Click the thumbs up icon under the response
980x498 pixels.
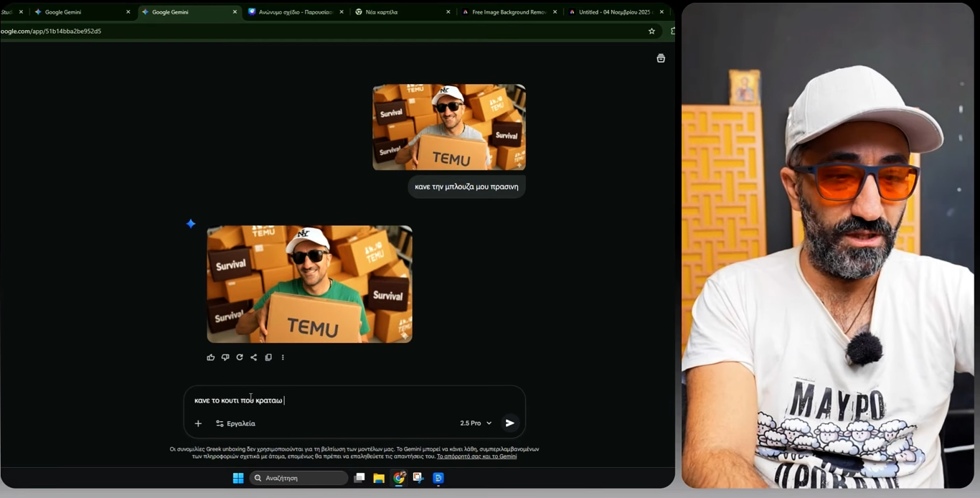tap(211, 357)
